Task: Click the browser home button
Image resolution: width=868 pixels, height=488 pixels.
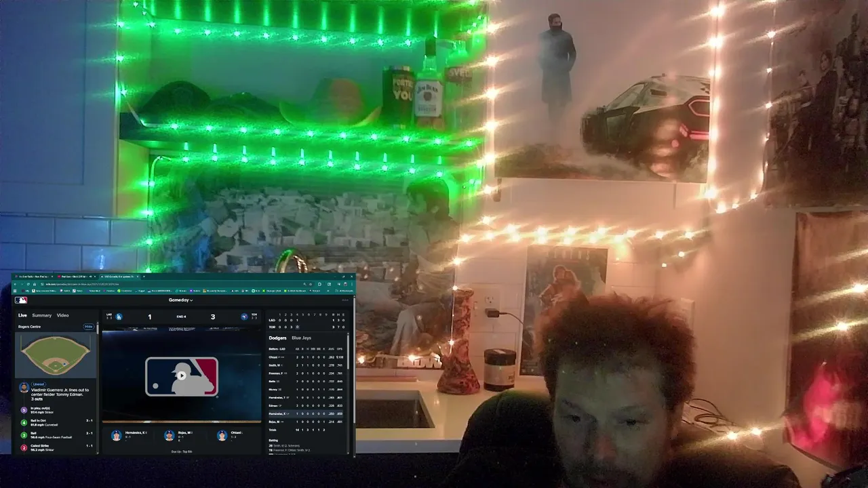Action: click(x=35, y=284)
